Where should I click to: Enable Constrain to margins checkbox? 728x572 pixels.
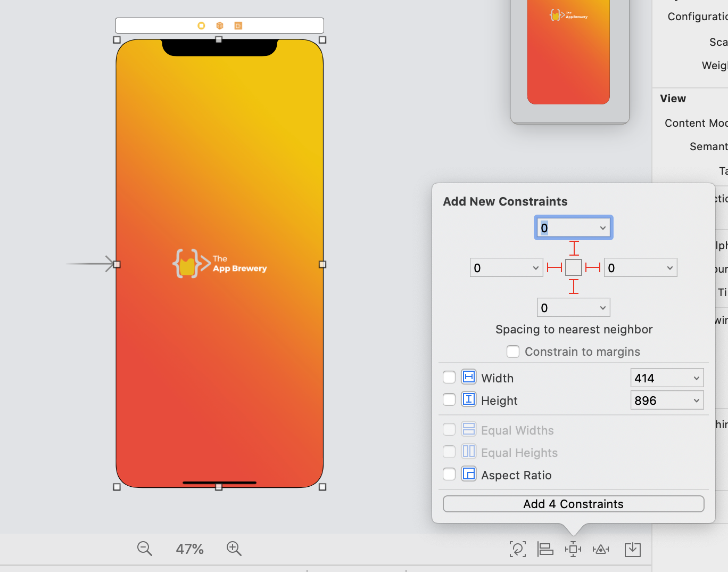pyautogui.click(x=513, y=352)
